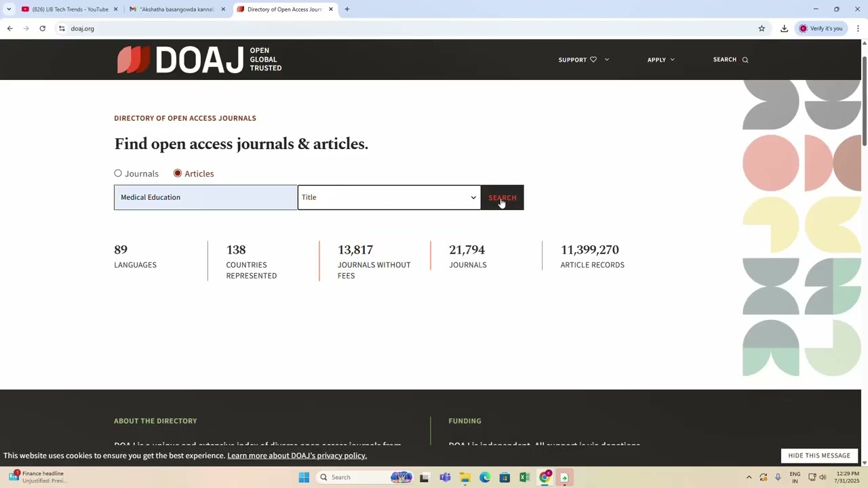Viewport: 868px width, 488px height.
Task: Reload the page with refresh icon
Action: [x=42, y=28]
